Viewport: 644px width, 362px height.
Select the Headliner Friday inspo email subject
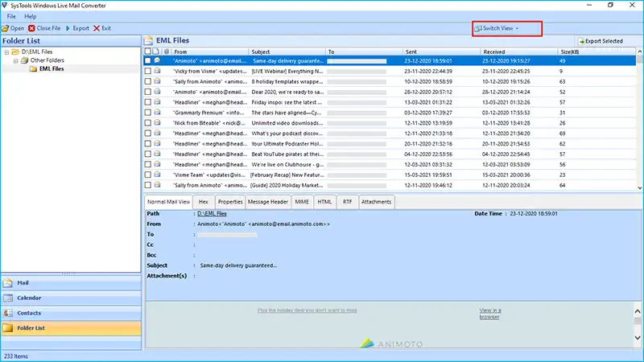coord(287,102)
